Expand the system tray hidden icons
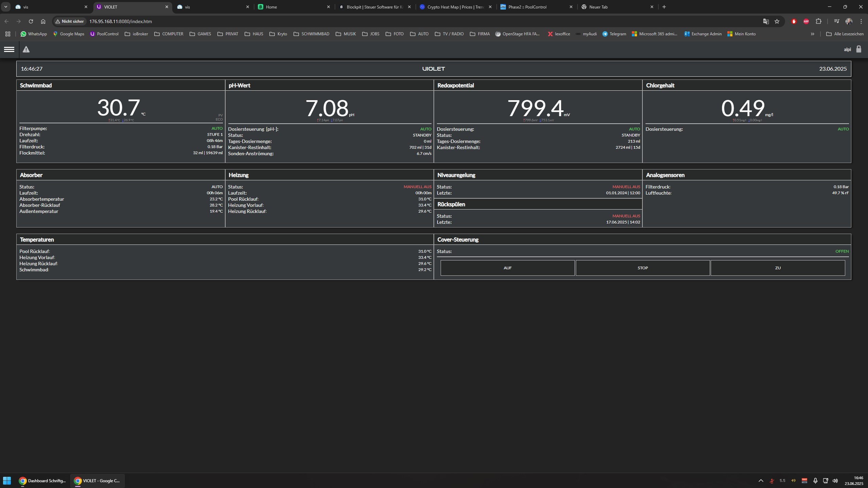This screenshot has width=868, height=488. coord(761,481)
